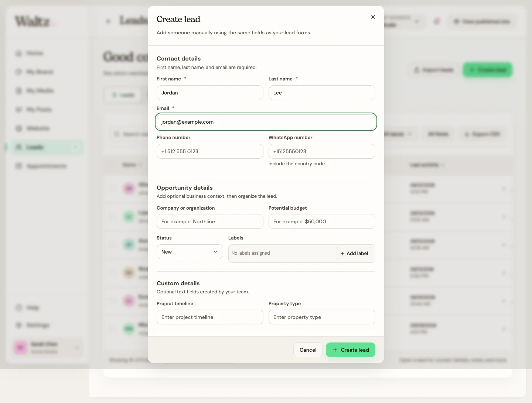Select the background page's green Create lead button
532x403 pixels.
click(488, 70)
